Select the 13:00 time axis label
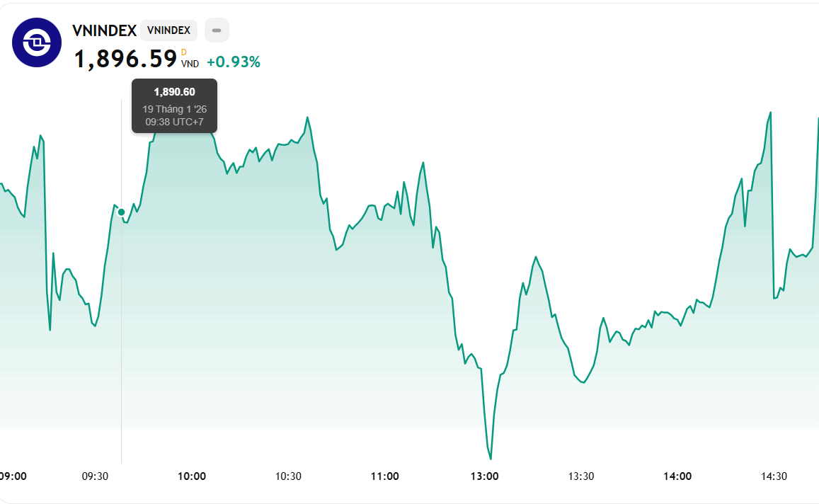819x504 pixels. tap(484, 476)
